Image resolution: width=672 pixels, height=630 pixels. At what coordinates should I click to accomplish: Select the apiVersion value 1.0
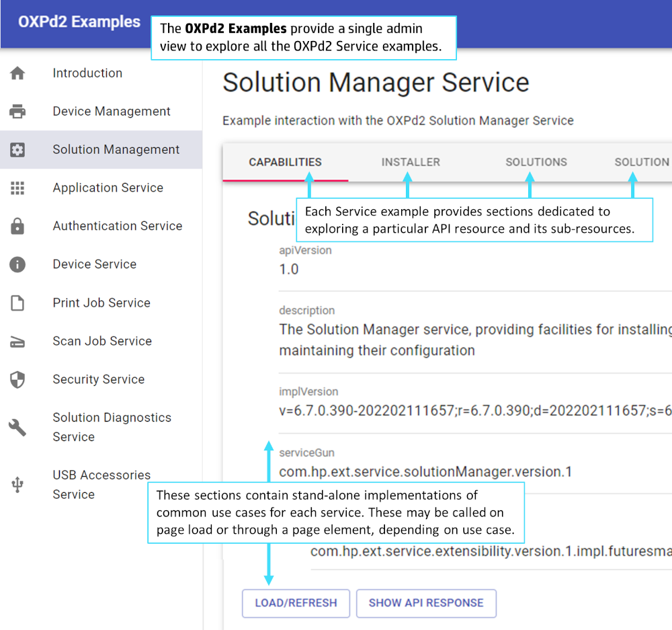(289, 270)
